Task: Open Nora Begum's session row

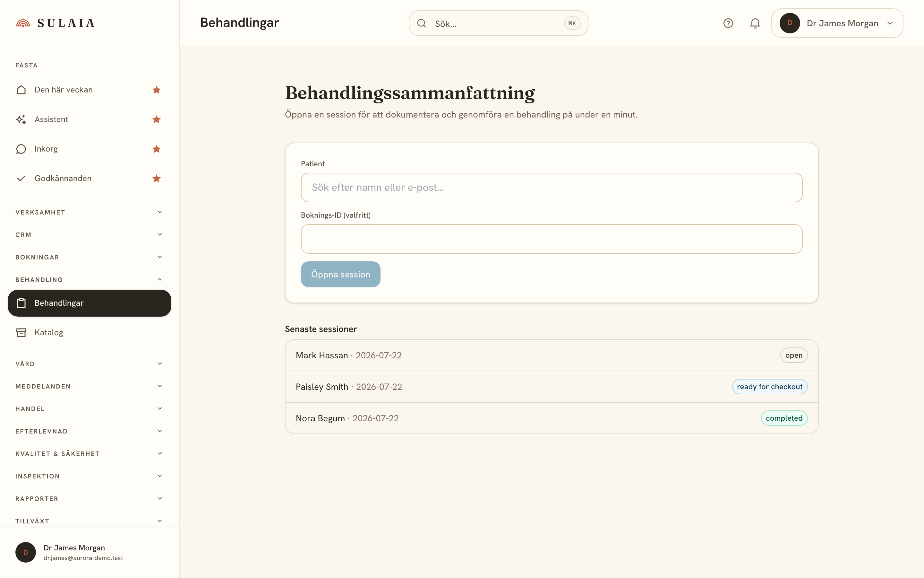Action: coord(552,418)
